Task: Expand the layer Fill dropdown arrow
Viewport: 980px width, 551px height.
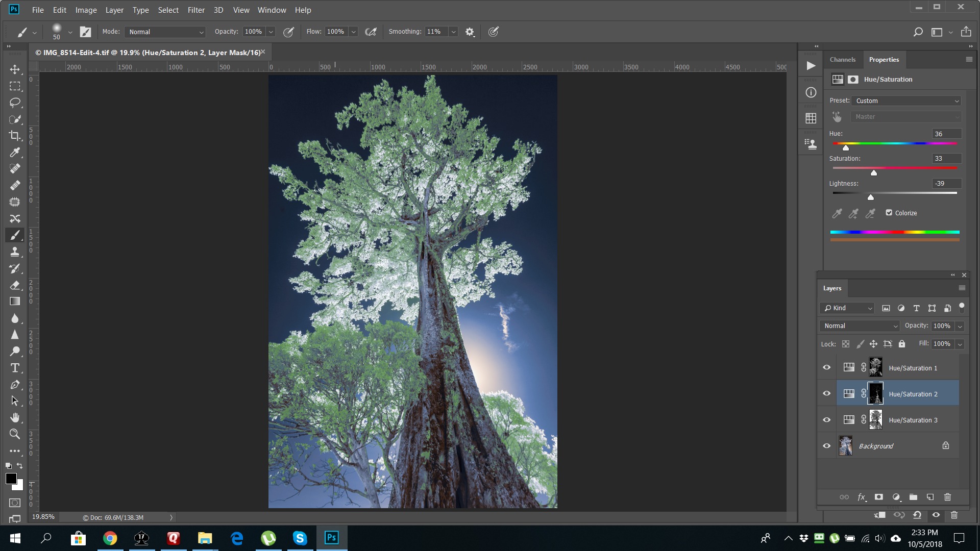Action: coord(960,344)
